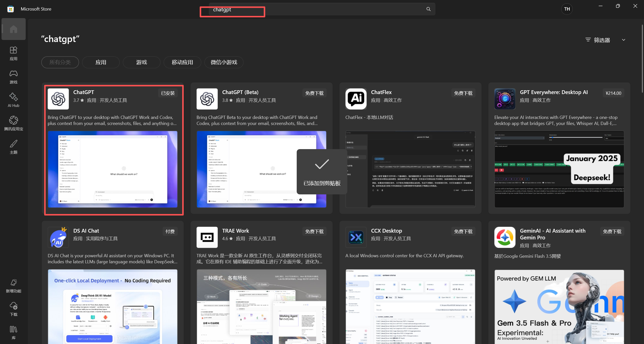Open ChatFlex screenshot thumbnail
The image size is (644, 344).
[410, 169]
